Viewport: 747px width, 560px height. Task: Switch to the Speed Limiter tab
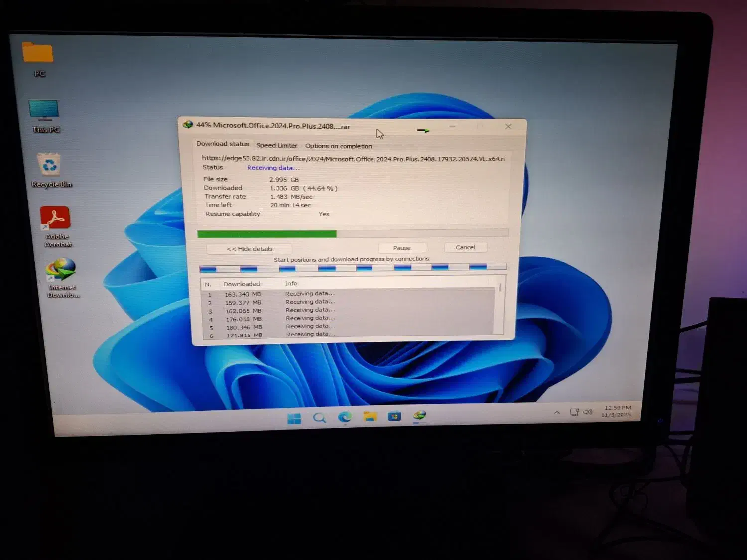276,145
